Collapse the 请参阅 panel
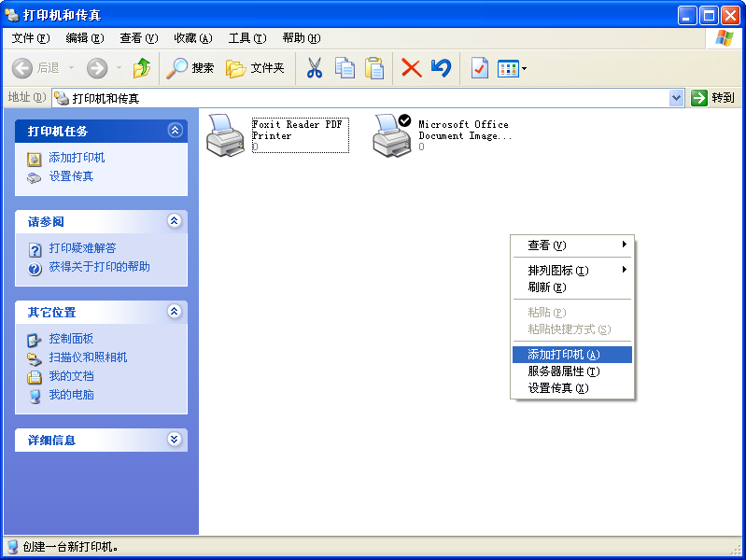This screenshot has height=560, width=746. [x=174, y=221]
